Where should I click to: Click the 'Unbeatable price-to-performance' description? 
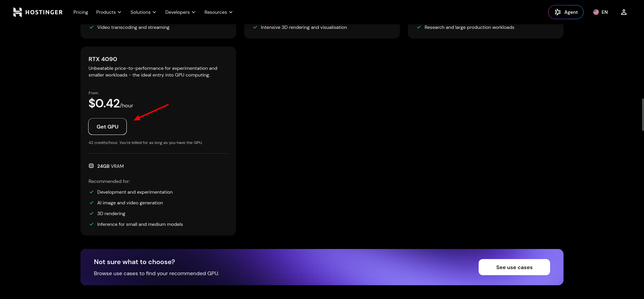point(153,71)
